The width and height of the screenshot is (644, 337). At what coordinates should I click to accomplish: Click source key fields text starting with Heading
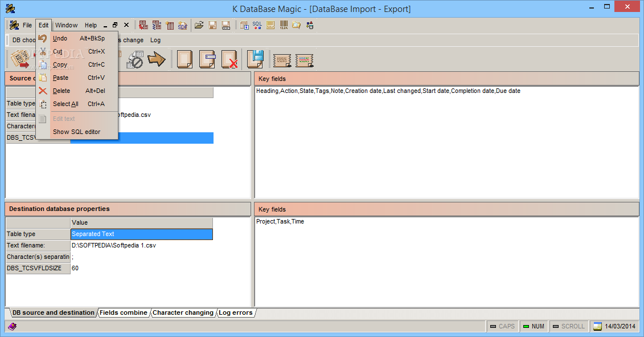point(388,91)
